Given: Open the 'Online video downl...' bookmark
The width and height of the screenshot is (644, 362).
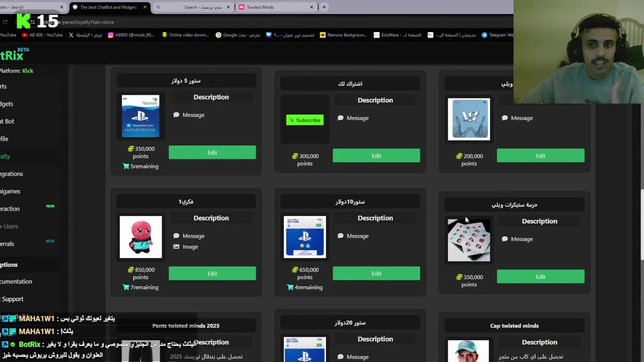Looking at the screenshot, I should [185, 35].
